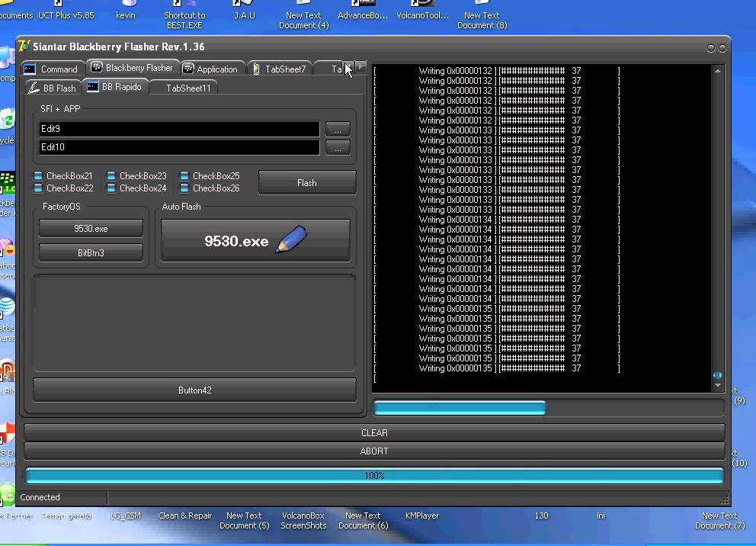Click the window resize grip corner
756x546 pixels.
coord(725,500)
